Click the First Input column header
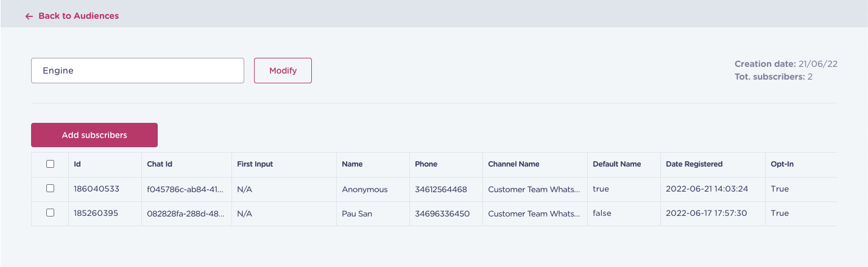Screen dimensions: 868x267 click(255, 164)
